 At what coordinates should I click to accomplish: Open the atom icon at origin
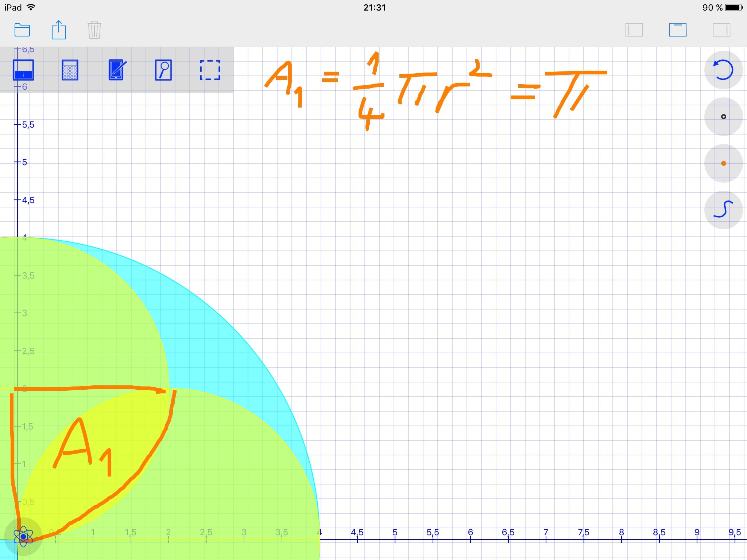[23, 536]
